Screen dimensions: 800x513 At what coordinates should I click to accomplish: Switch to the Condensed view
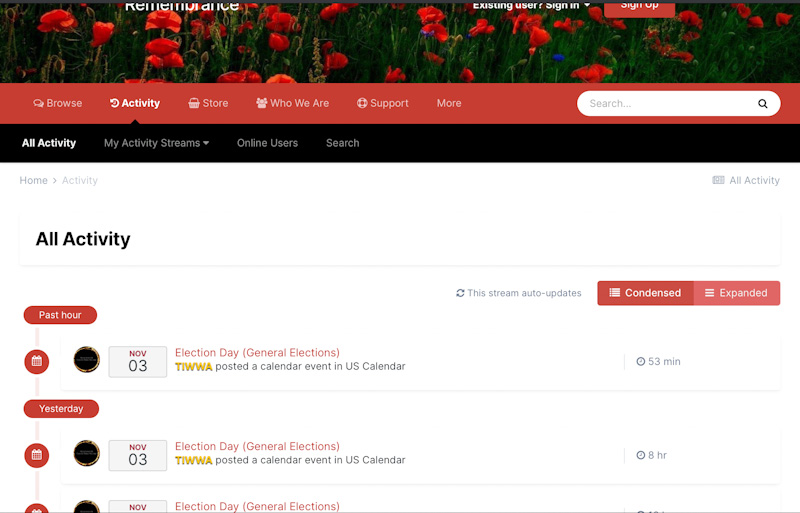pyautogui.click(x=645, y=293)
